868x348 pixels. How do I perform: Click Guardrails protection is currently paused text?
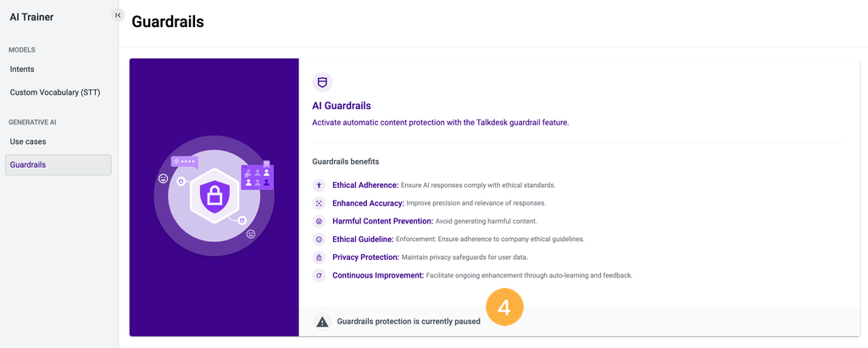(x=409, y=321)
